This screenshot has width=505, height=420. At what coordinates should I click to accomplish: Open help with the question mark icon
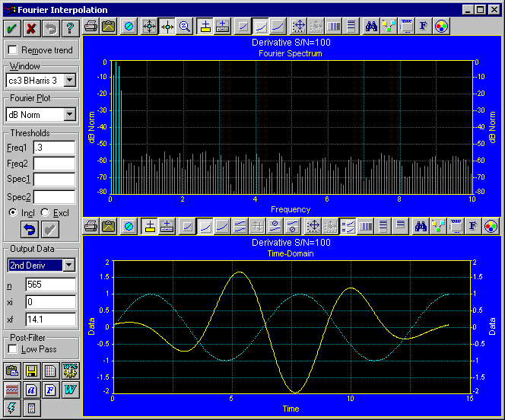click(x=70, y=28)
